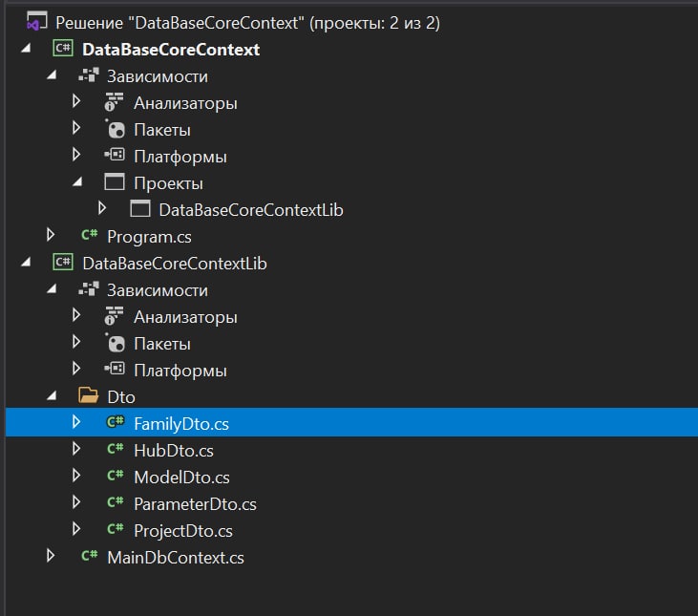Image resolution: width=698 pixels, height=616 pixels.
Task: Collapse Зависимости under the DataBaseCoreContext project
Action: tap(53, 74)
